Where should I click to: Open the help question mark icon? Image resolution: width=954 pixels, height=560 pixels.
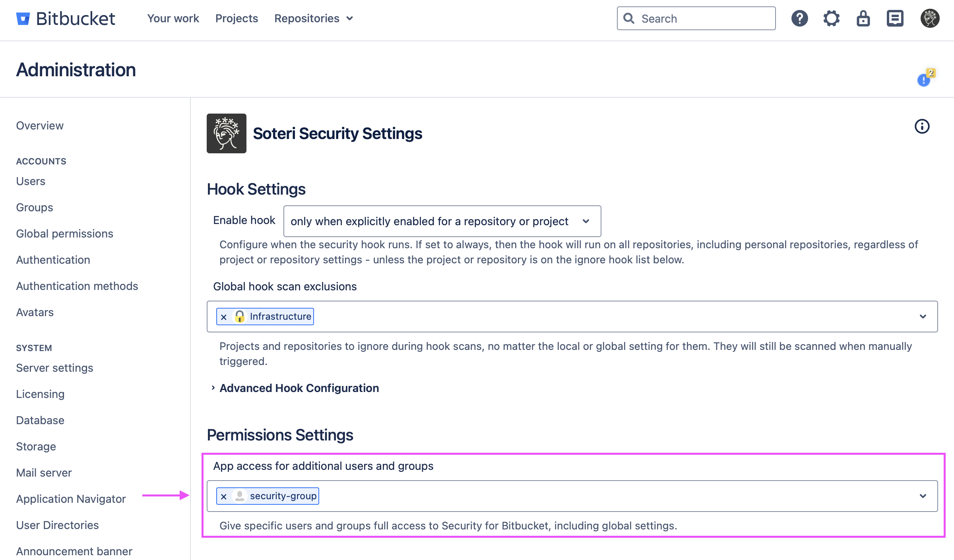tap(799, 19)
